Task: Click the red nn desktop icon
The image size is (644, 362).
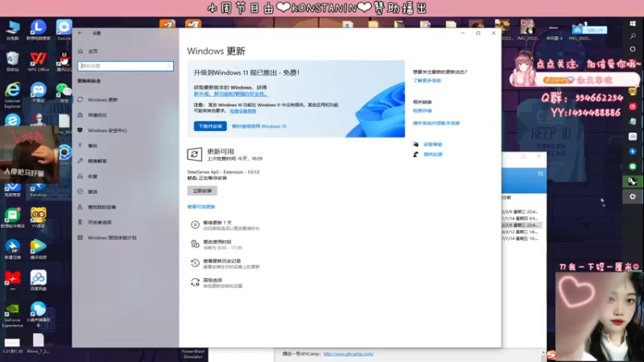Action: pyautogui.click(x=12, y=280)
